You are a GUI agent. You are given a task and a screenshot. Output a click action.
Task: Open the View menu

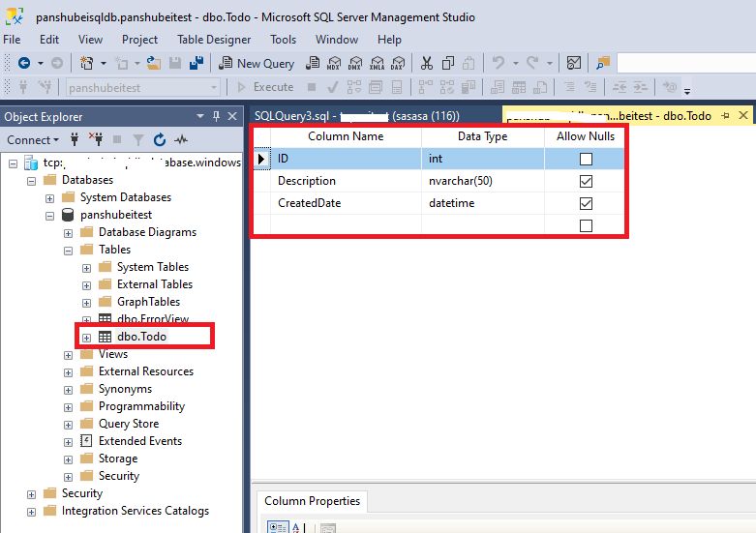pos(90,40)
